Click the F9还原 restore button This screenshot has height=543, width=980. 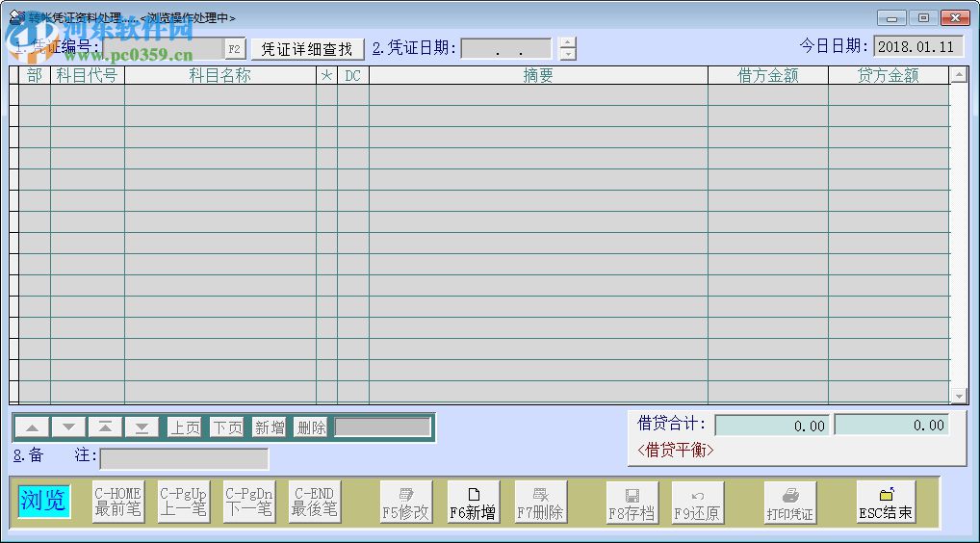tap(698, 503)
